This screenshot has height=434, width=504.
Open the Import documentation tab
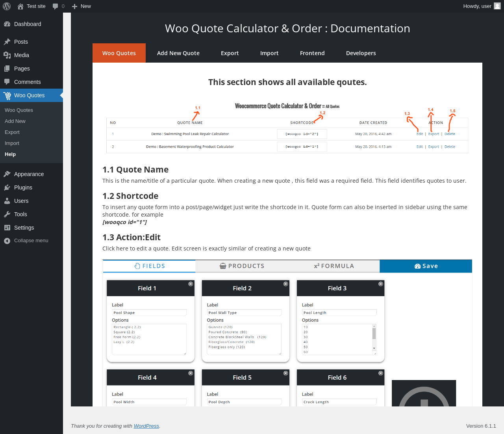[269, 53]
